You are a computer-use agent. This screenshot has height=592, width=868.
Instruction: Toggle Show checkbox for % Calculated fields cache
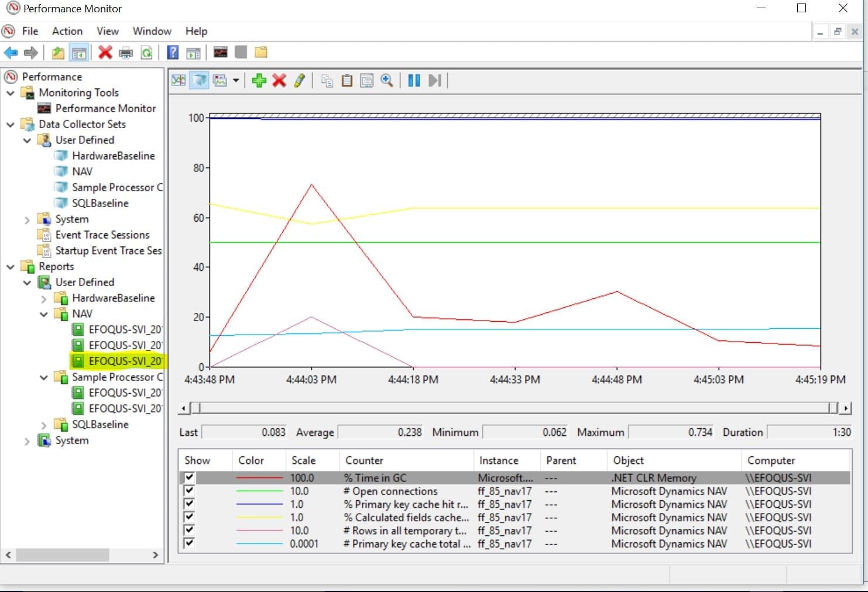pos(189,517)
